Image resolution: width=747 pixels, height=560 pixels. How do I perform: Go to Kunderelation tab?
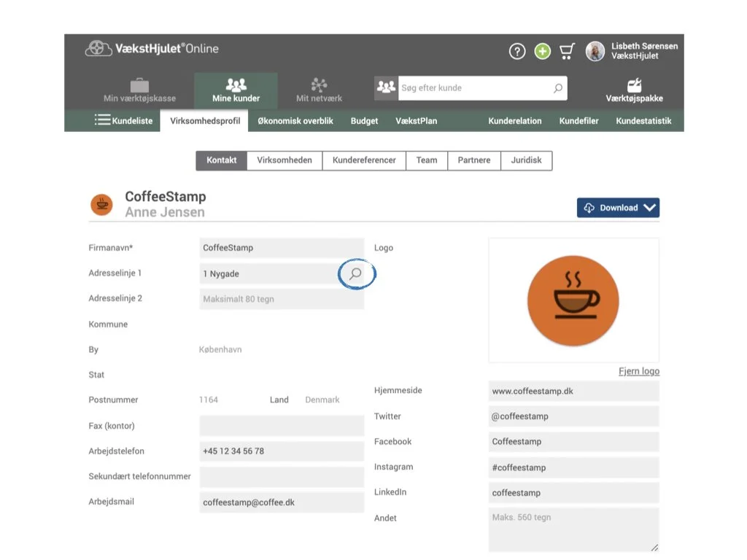click(515, 121)
